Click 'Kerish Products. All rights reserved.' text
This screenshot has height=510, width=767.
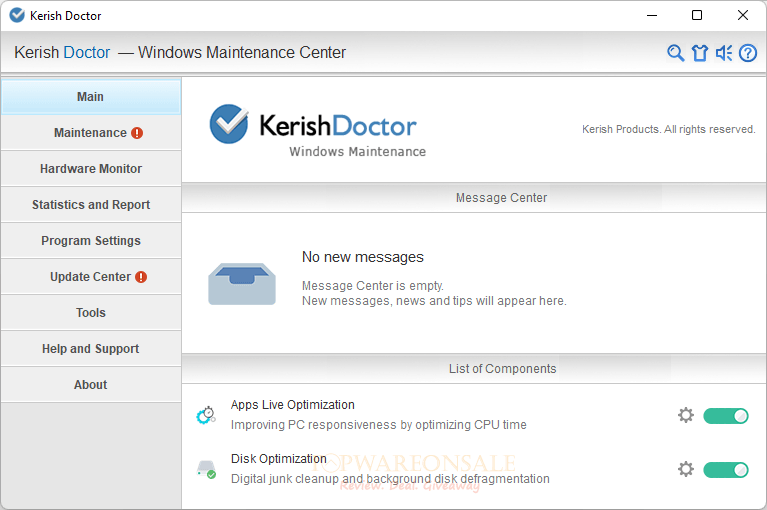(x=668, y=129)
